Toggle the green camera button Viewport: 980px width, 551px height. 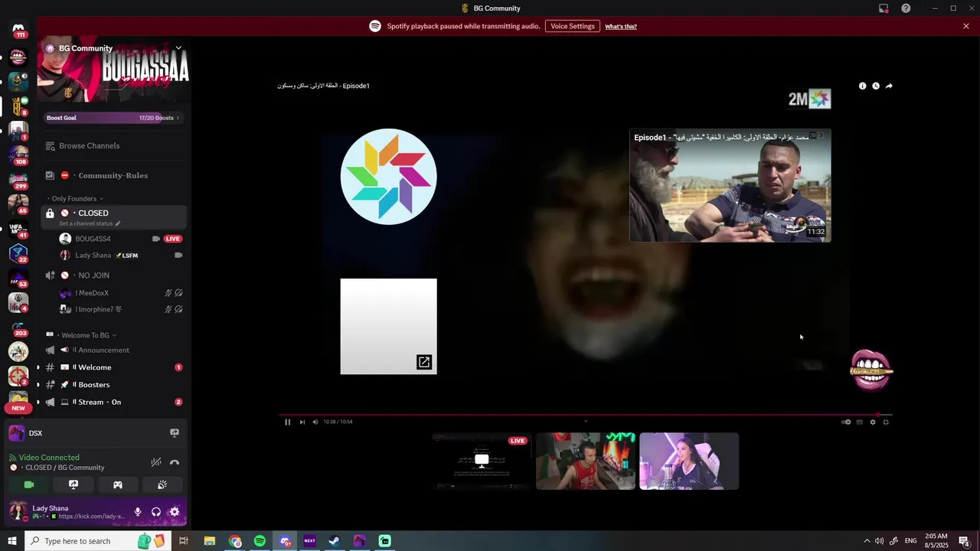[x=29, y=484]
